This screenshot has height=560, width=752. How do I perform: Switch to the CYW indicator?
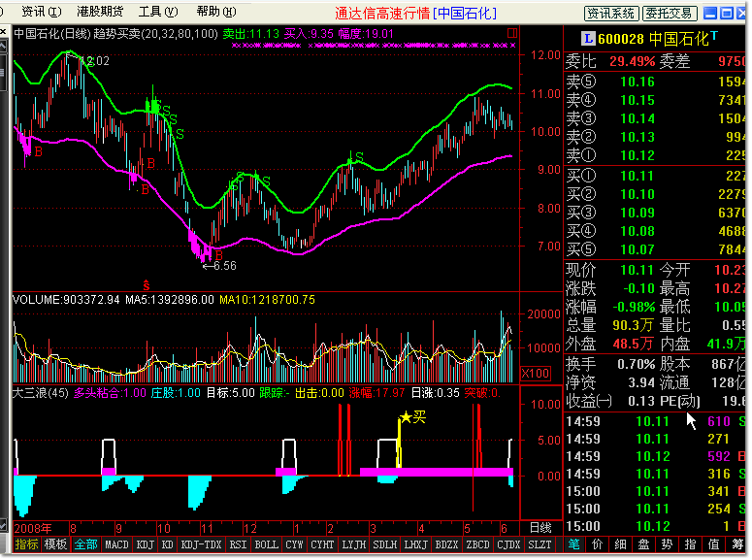pyautogui.click(x=294, y=544)
